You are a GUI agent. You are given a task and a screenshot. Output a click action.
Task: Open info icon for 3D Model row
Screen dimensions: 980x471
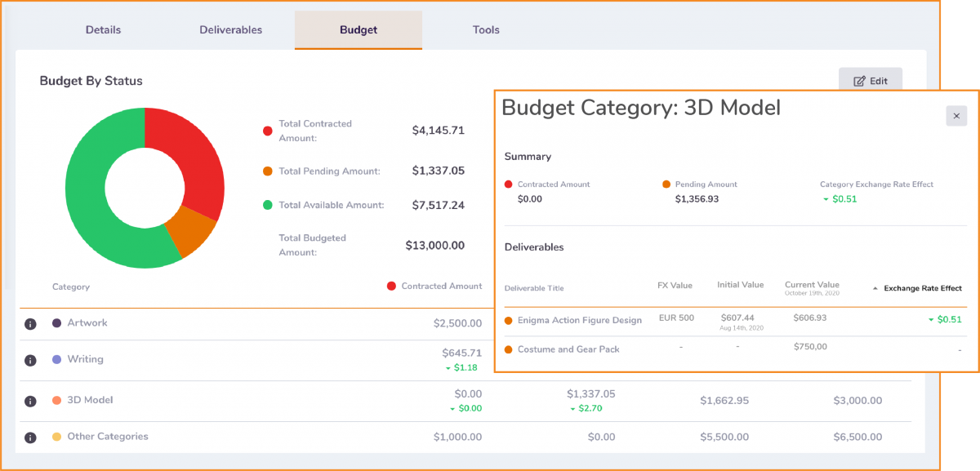click(x=30, y=402)
